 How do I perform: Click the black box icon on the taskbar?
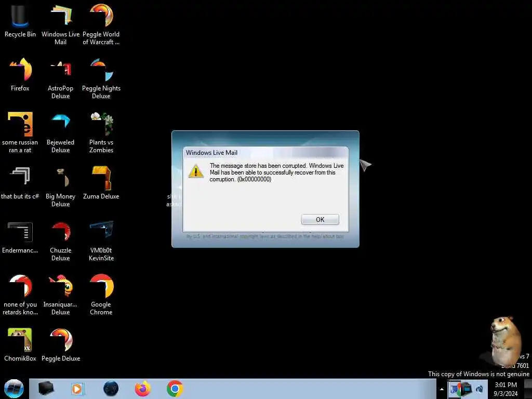(x=46, y=389)
